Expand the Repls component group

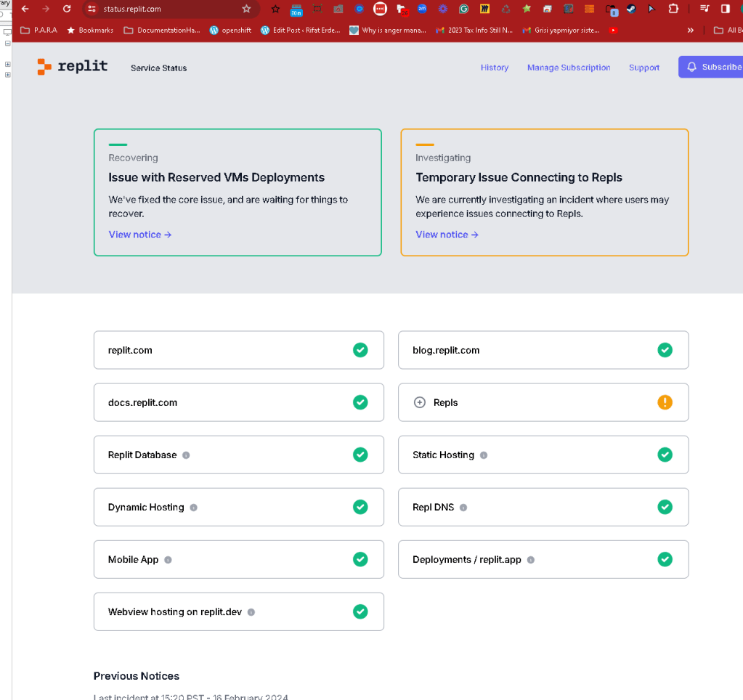419,402
